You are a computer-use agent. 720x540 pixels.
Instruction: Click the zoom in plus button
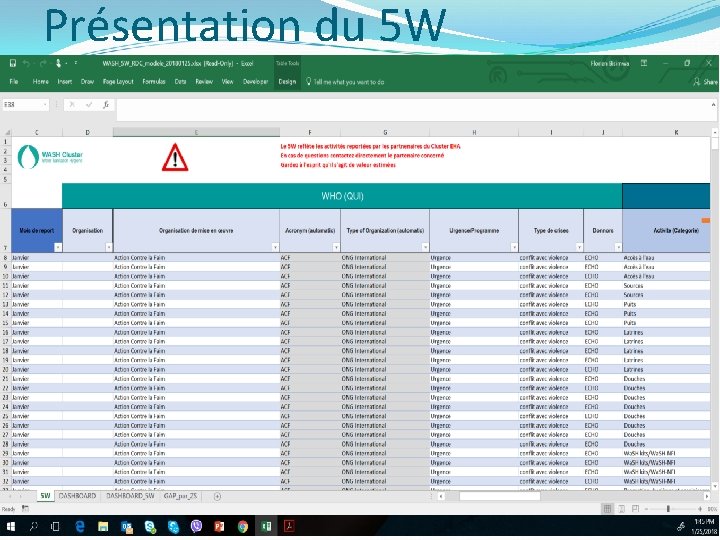click(x=700, y=509)
